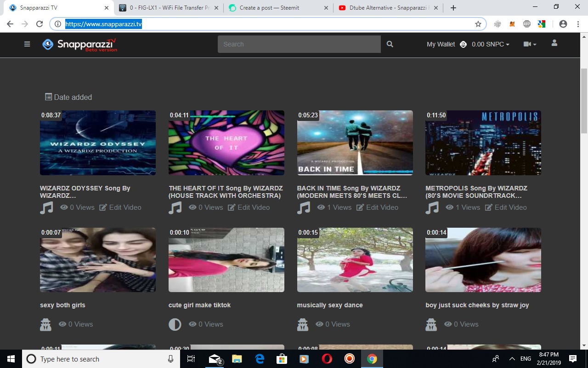Toggle the bookmark star in address bar
The width and height of the screenshot is (588, 368).
click(x=478, y=23)
